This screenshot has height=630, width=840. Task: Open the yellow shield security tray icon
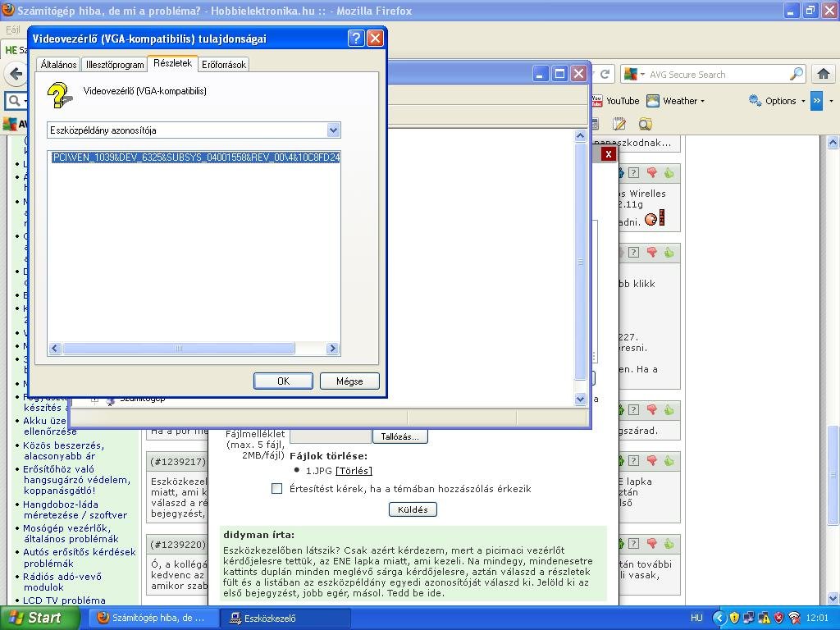734,618
